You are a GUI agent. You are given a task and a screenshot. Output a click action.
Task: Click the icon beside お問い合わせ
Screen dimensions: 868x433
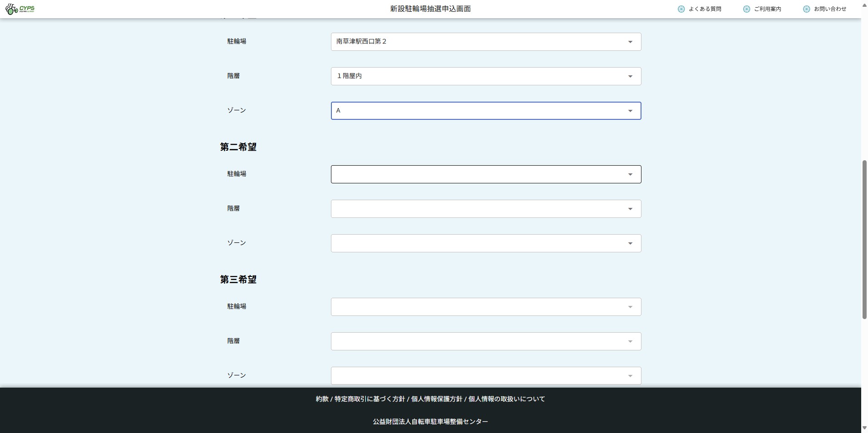[806, 9]
